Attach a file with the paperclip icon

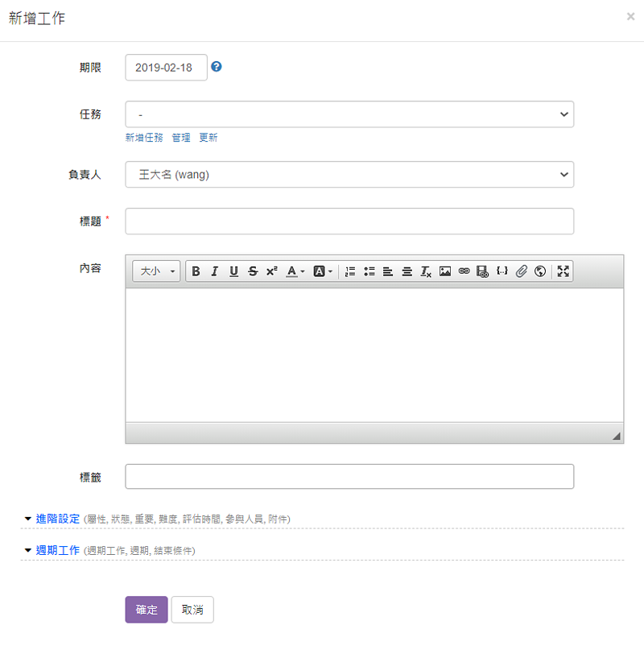pos(521,271)
